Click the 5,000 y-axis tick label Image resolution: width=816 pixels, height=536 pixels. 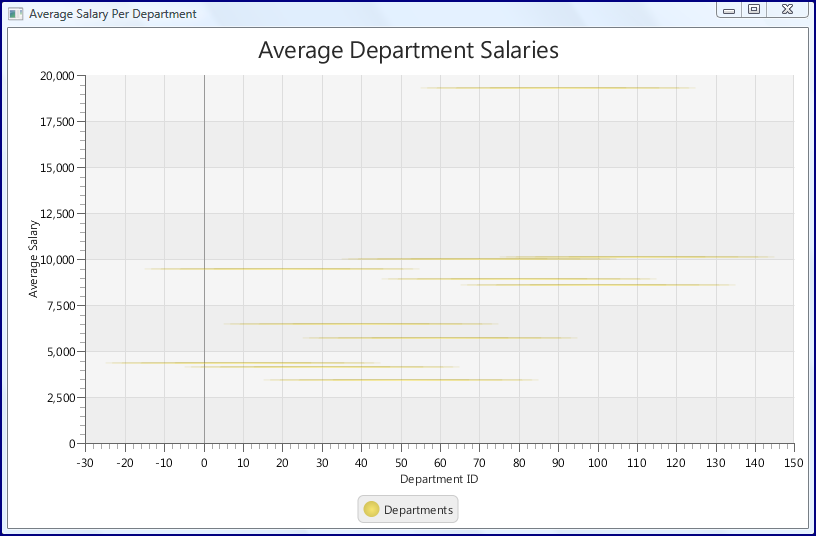point(61,352)
